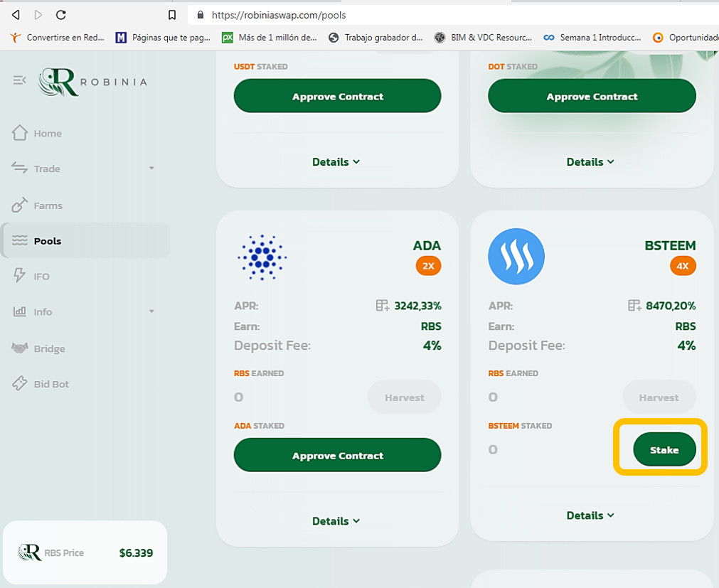Click the 'BSTEEM STAKED' label

[520, 426]
